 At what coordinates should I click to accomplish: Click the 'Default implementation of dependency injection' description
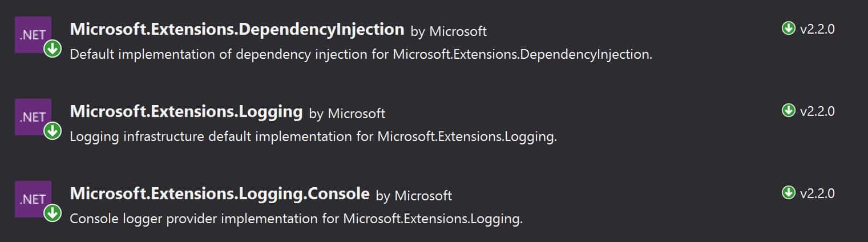point(361,55)
